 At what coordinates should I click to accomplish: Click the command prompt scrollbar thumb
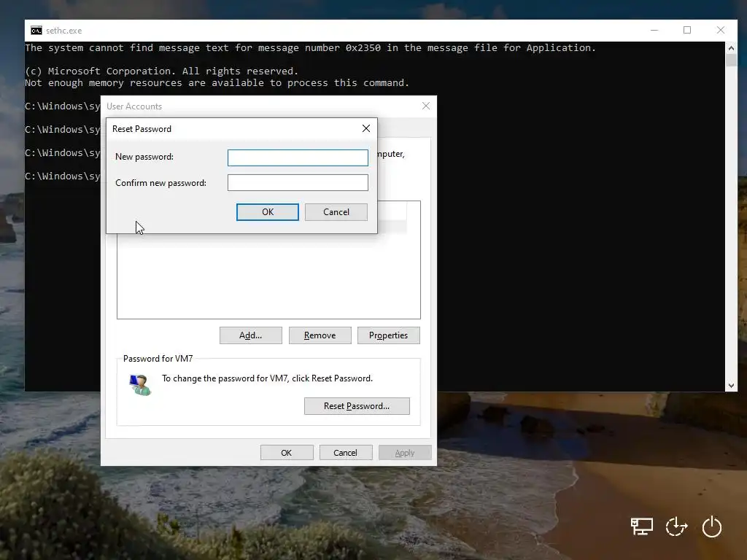pos(731,61)
